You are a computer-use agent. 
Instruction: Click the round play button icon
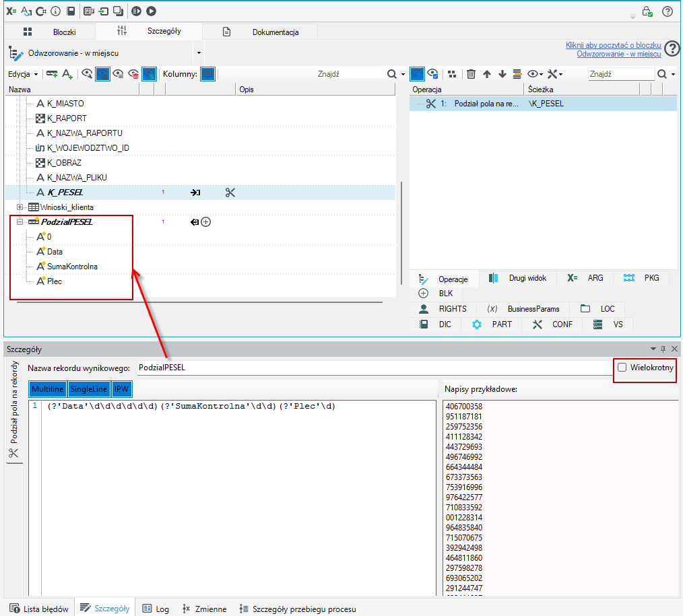[x=151, y=11]
